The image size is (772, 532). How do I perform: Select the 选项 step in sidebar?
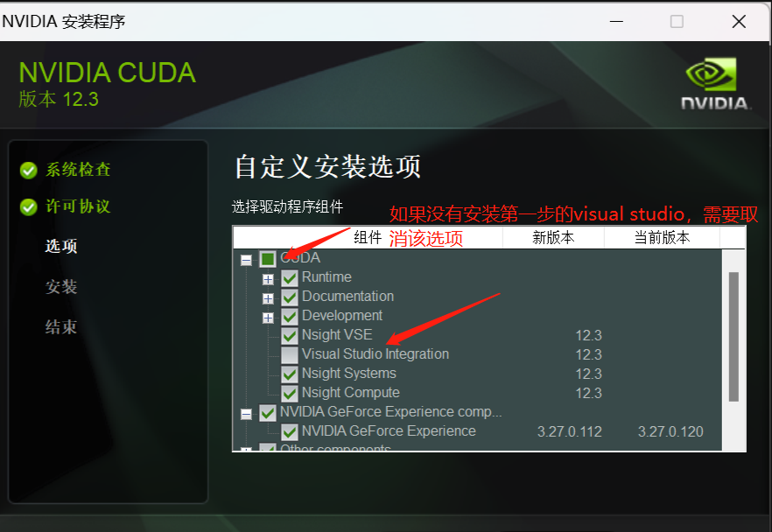click(x=61, y=246)
